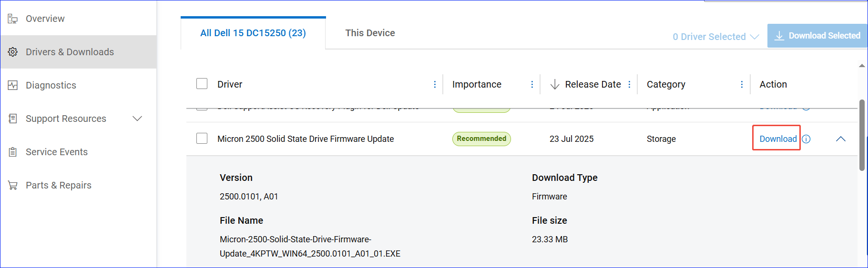The height and width of the screenshot is (268, 868).
Task: Click the Diagnostics chart icon
Action: pos(13,85)
